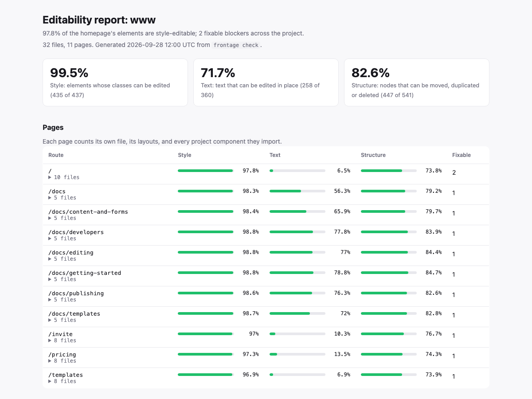Select the /templates route name
The width and height of the screenshot is (532, 399).
[x=66, y=375]
